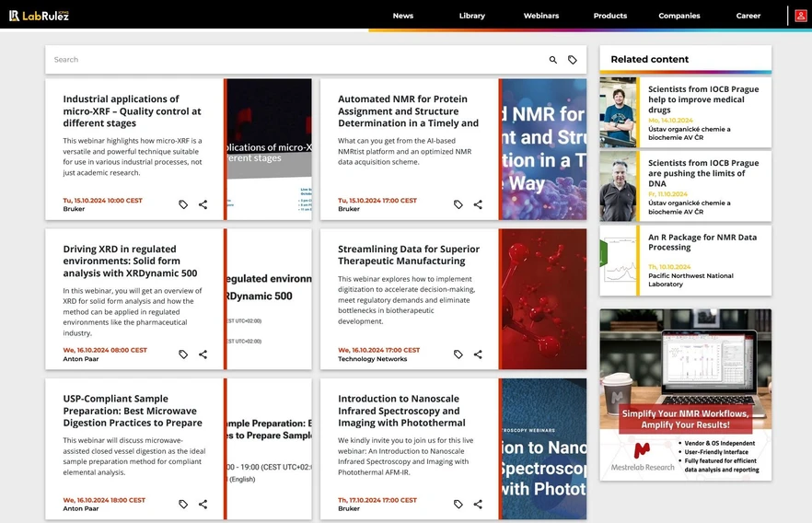Image resolution: width=812 pixels, height=523 pixels.
Task: Share the USP-Compliant Sample Preparation webinar
Action: (203, 504)
